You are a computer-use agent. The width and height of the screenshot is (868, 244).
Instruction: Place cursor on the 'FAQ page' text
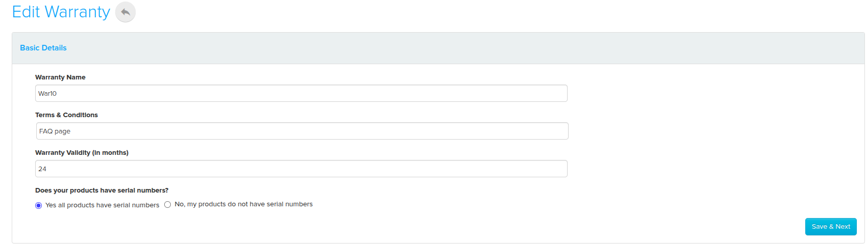55,131
